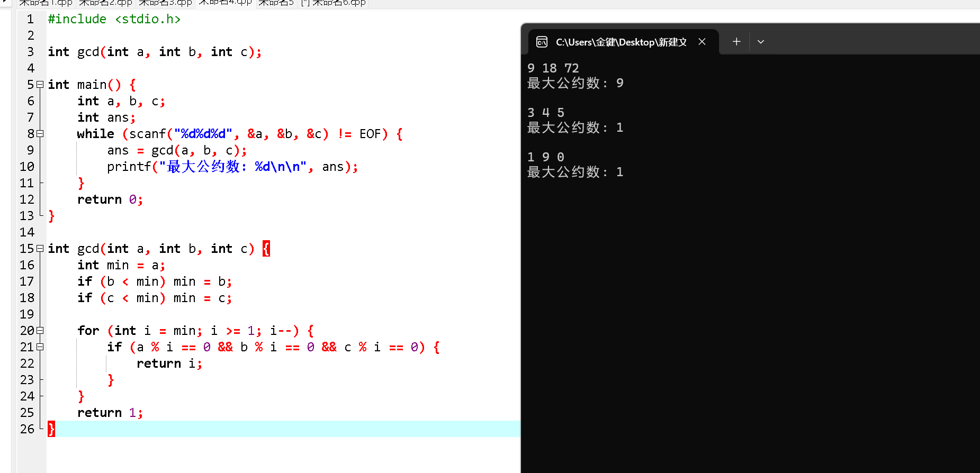Click terminal input line '3 4 5'
The image size is (980, 473).
tap(546, 113)
